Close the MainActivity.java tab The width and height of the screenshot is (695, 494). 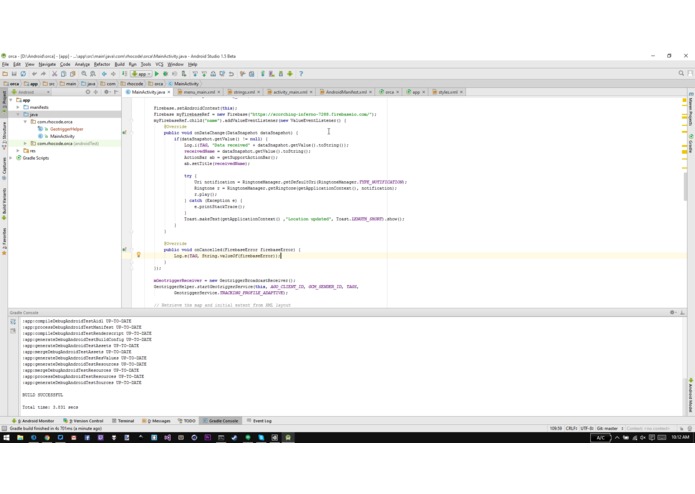pos(169,92)
